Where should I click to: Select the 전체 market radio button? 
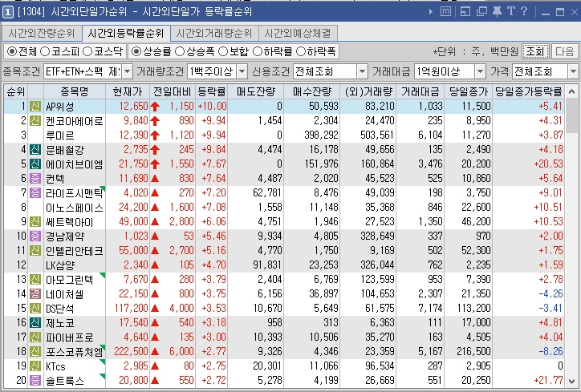(12, 51)
